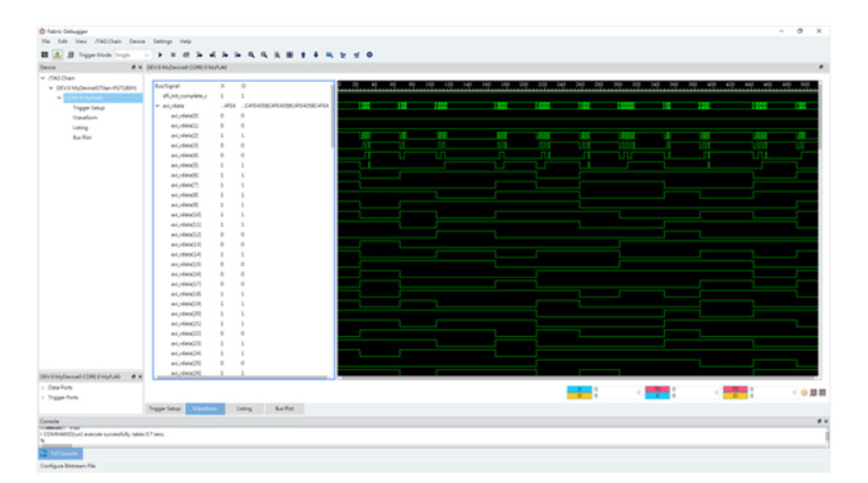Select the Tcl Console tab
The width and height of the screenshot is (868, 483).
tap(60, 454)
